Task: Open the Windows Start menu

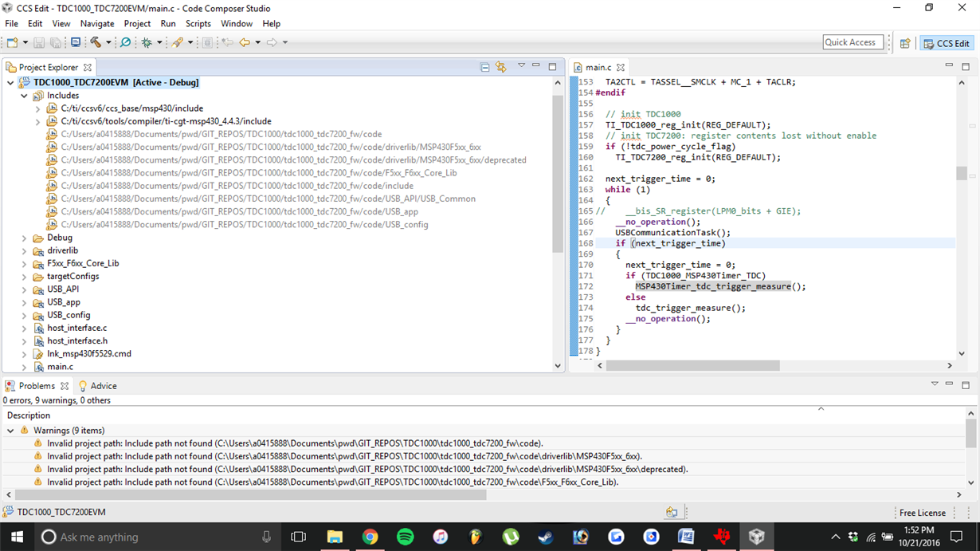Action: point(17,537)
